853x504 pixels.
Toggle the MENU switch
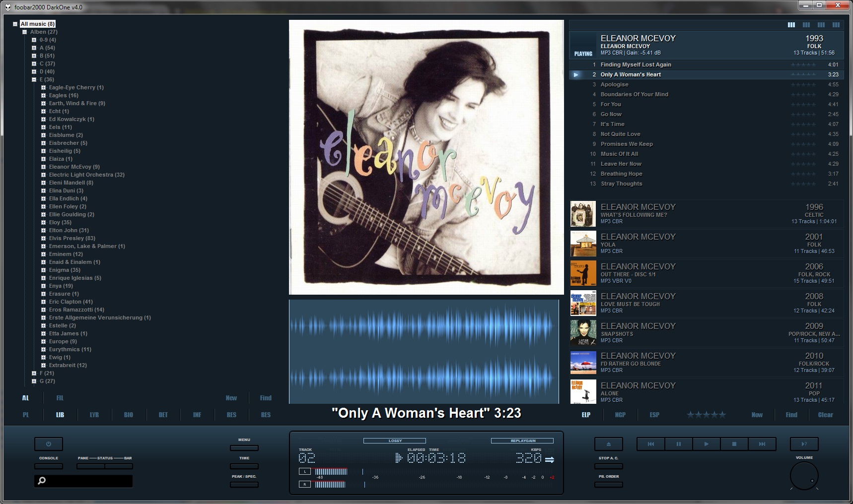pyautogui.click(x=244, y=448)
